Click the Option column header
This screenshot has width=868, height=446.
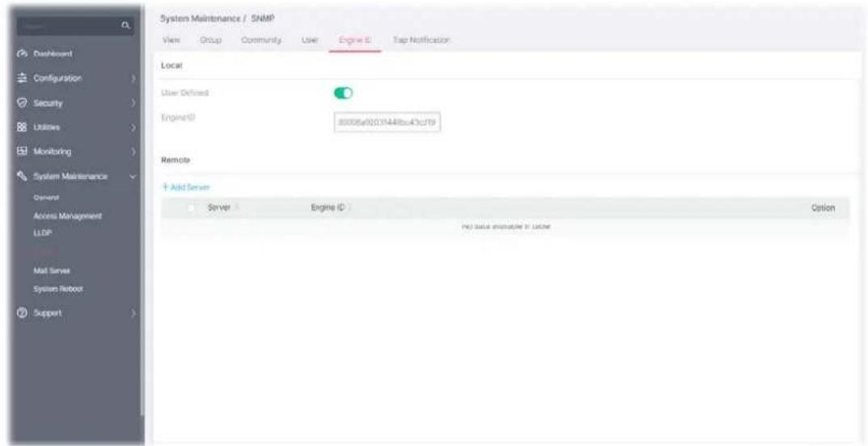click(823, 208)
